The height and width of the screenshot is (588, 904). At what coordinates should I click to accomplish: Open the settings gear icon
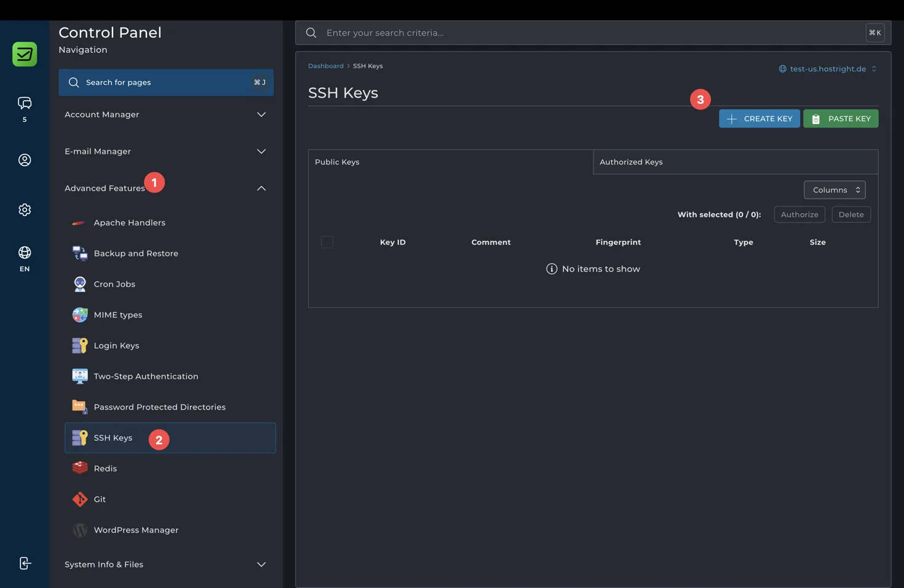pyautogui.click(x=25, y=210)
